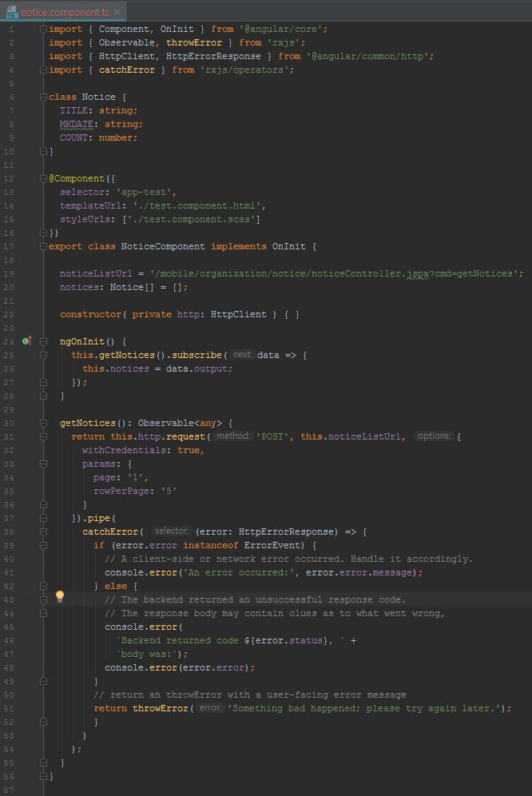Collapse the @Component decorator fold marker
532x796 pixels.
pyautogui.click(x=43, y=179)
